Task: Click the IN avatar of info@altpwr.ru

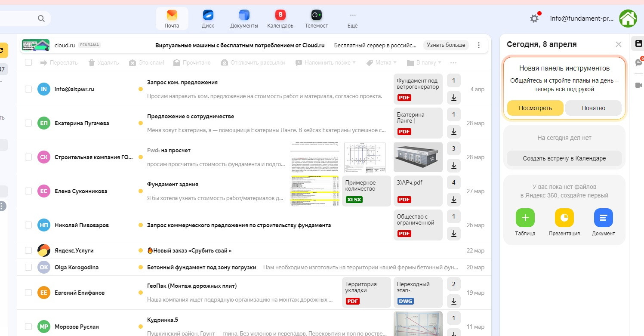Action: [44, 89]
